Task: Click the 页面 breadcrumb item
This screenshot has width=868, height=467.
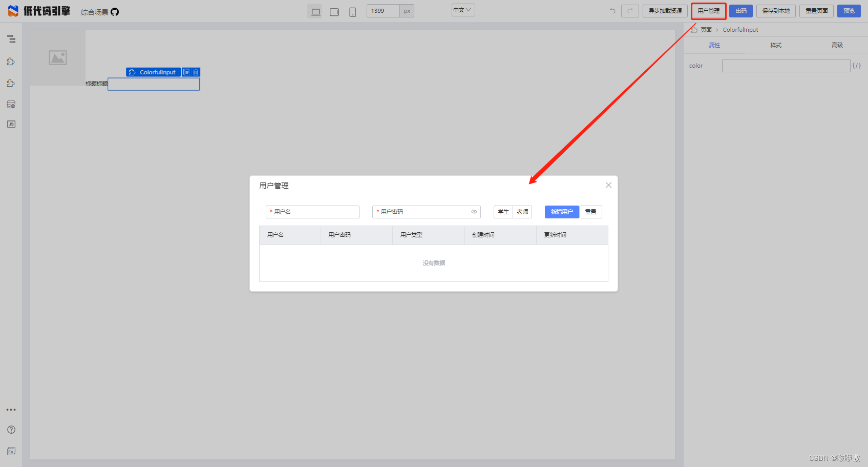Action: point(706,30)
